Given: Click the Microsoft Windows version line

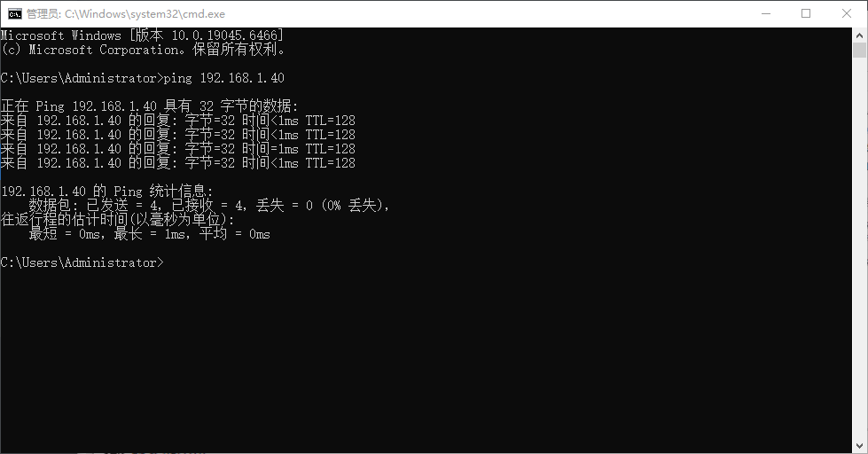Looking at the screenshot, I should [x=142, y=35].
